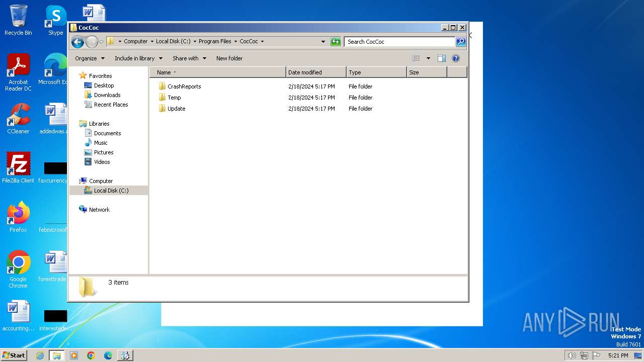This screenshot has width=644, height=362.
Task: Refresh the CocCoc folder view
Action: click(x=336, y=42)
